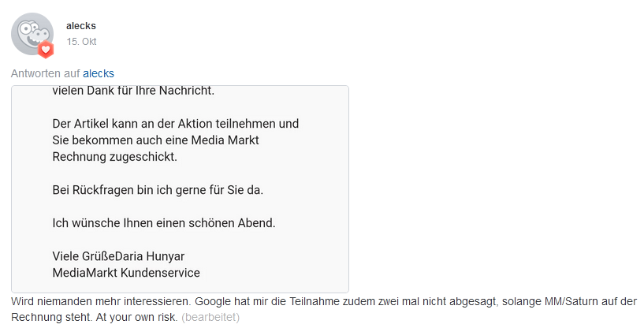Click the "Antworten auf" label
Screen dimensions: 644x328
[x=45, y=73]
